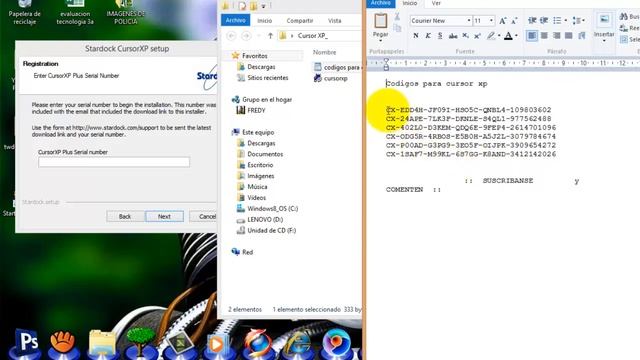The width and height of the screenshot is (640, 360).
Task: Click the text highlight color pen icon
Action: (x=491, y=36)
